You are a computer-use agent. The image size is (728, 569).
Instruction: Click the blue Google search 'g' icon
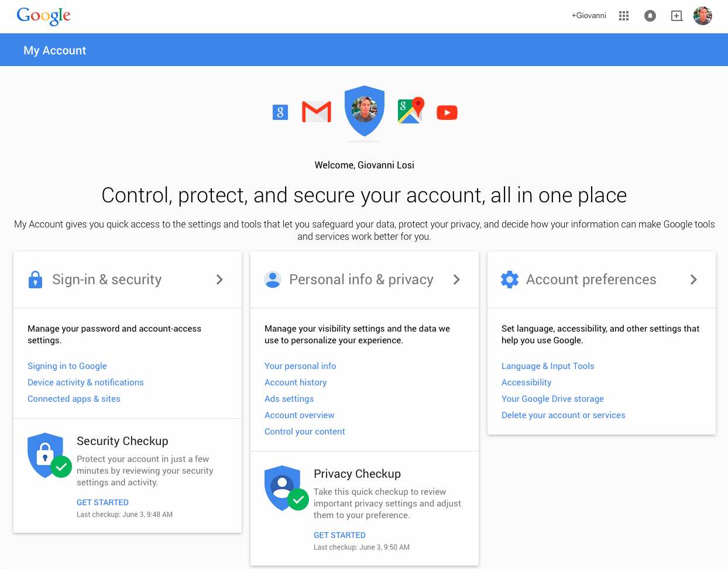(280, 112)
